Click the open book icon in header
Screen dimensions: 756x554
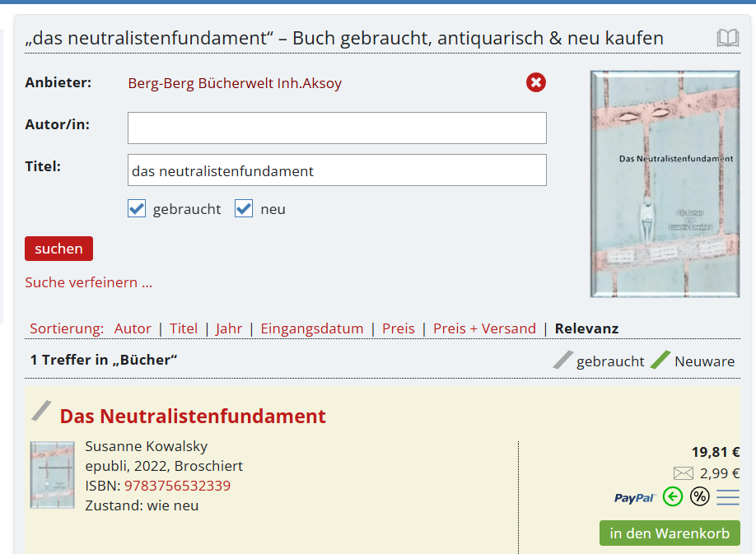[727, 38]
